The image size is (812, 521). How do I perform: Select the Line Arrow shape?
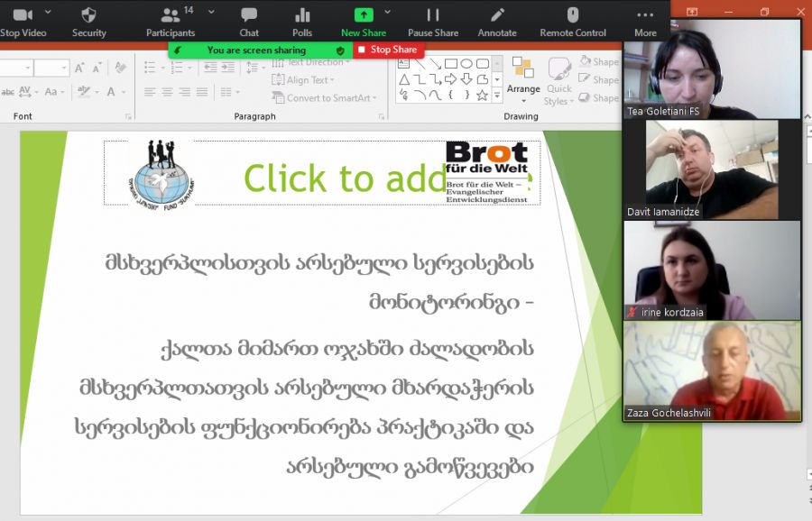click(x=435, y=64)
